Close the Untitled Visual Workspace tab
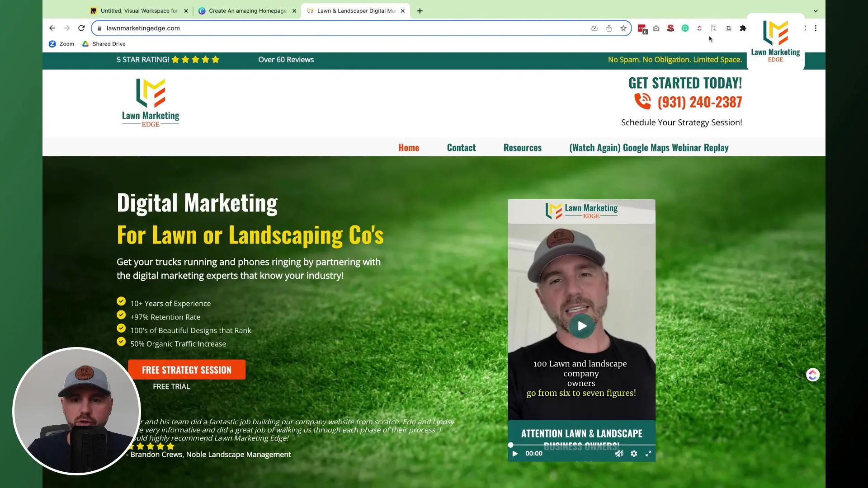 click(x=186, y=11)
